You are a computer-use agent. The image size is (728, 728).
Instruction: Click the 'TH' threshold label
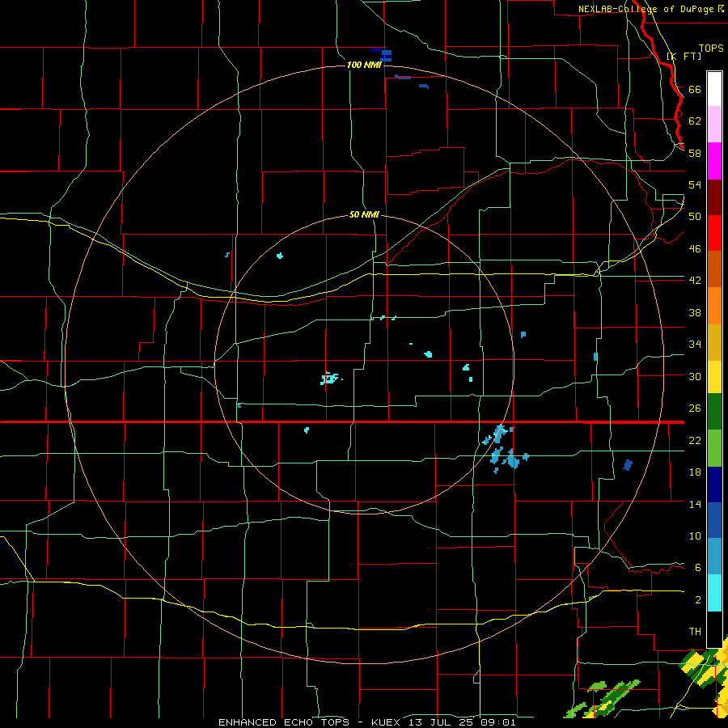coord(695,632)
